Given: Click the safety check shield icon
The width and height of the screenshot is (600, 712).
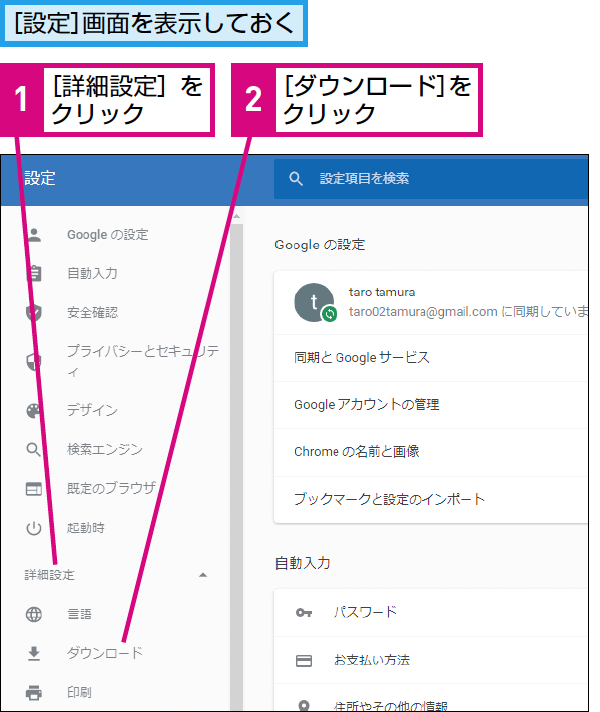Looking at the screenshot, I should coord(34,312).
